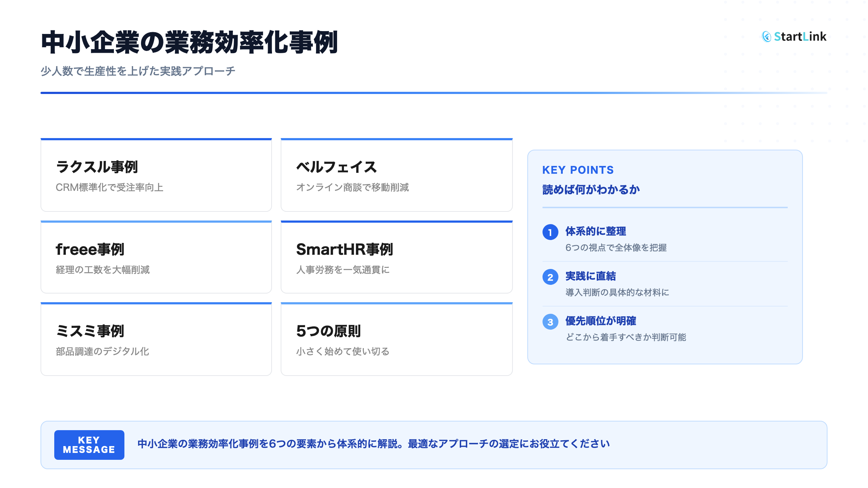Open the SmartHR事例 card

point(396,257)
